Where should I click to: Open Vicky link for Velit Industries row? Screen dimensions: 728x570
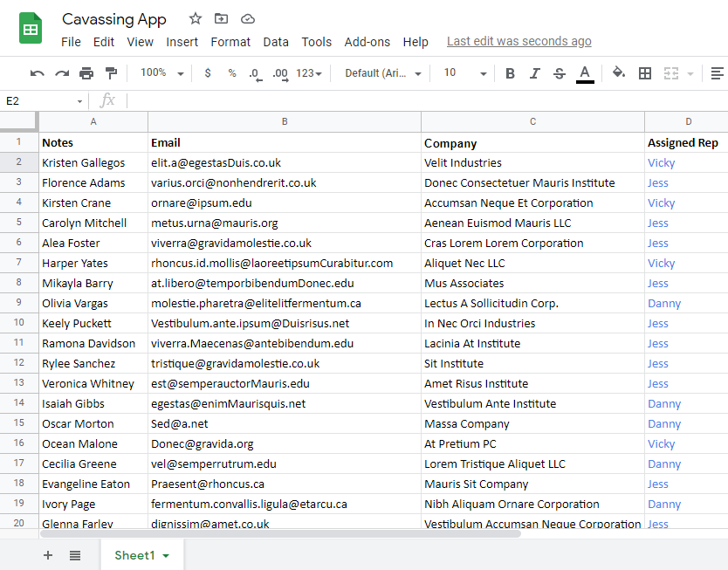click(x=661, y=163)
